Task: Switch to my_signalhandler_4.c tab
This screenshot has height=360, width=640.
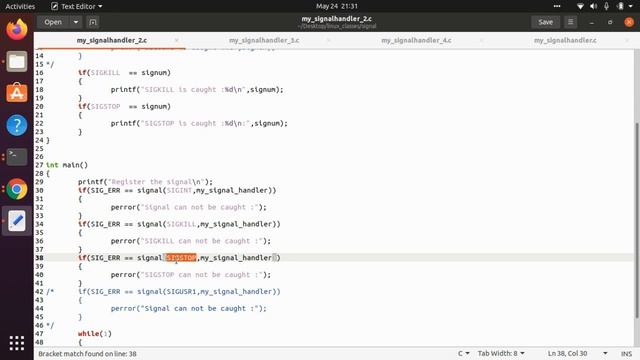Action: click(x=416, y=40)
